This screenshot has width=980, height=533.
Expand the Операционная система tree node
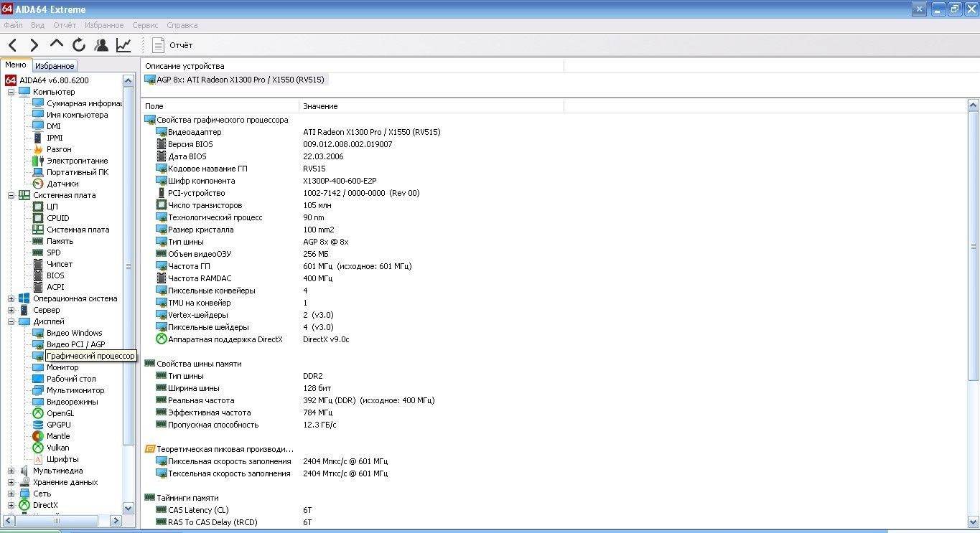11,298
